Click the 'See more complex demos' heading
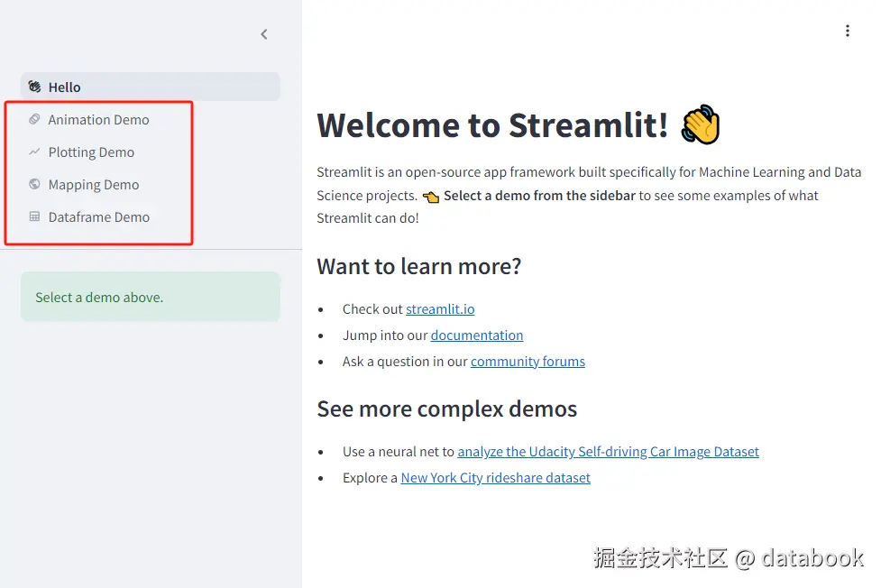This screenshot has width=881, height=588. 446,409
